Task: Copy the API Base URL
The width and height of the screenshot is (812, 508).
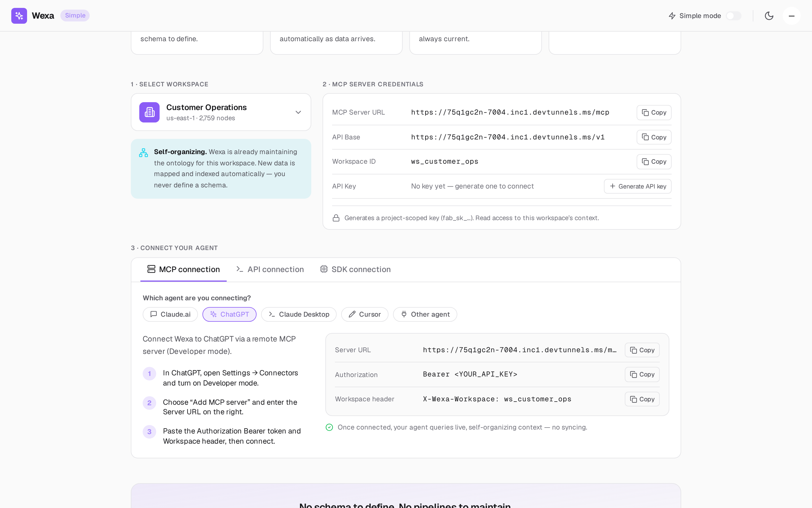Action: pyautogui.click(x=654, y=137)
